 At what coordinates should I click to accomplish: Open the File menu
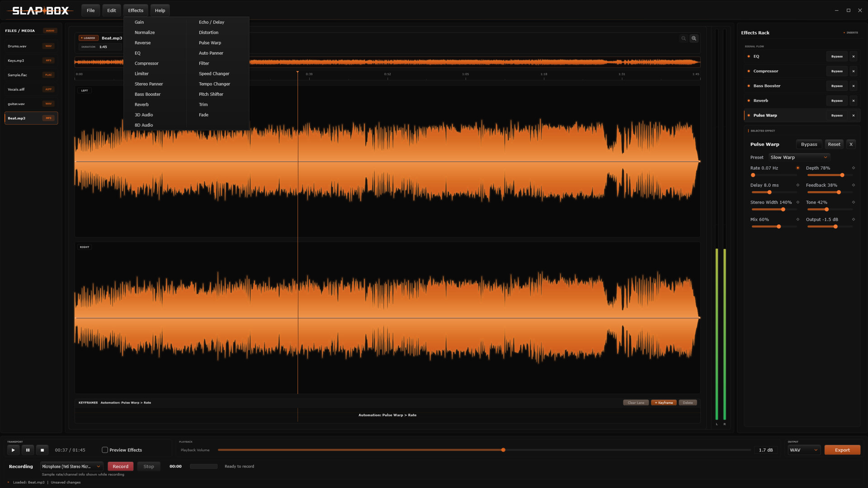90,10
